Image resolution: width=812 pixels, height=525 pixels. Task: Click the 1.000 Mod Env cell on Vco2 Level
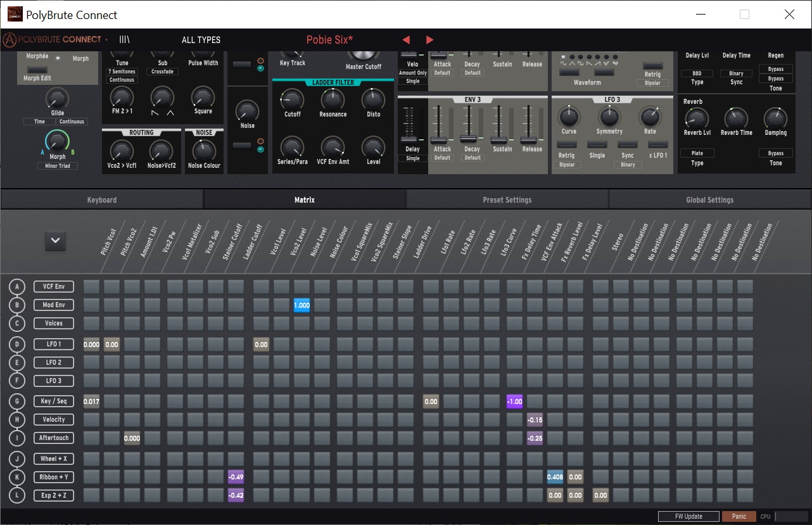point(301,305)
